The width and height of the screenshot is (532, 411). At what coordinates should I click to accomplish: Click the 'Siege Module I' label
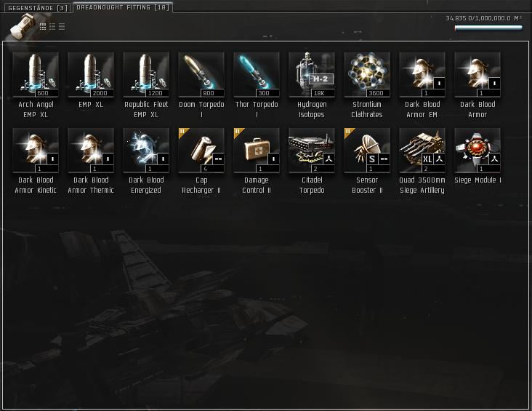(477, 180)
